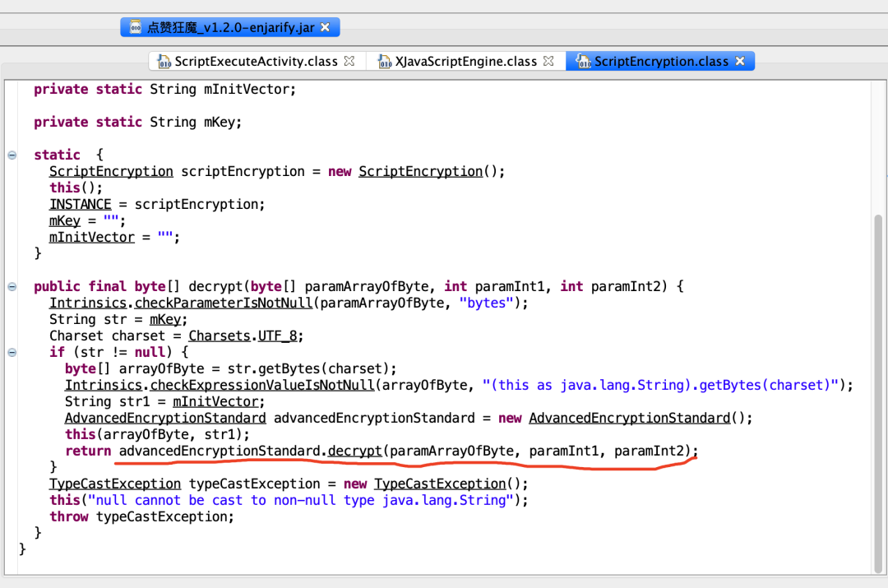Close the ScriptExecuteActivity.class tab

pos(349,61)
